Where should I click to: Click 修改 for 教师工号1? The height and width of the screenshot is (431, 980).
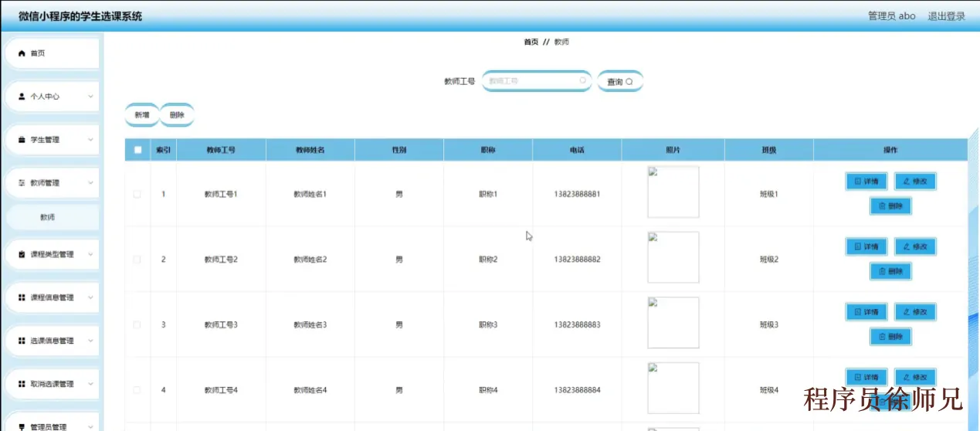915,182
